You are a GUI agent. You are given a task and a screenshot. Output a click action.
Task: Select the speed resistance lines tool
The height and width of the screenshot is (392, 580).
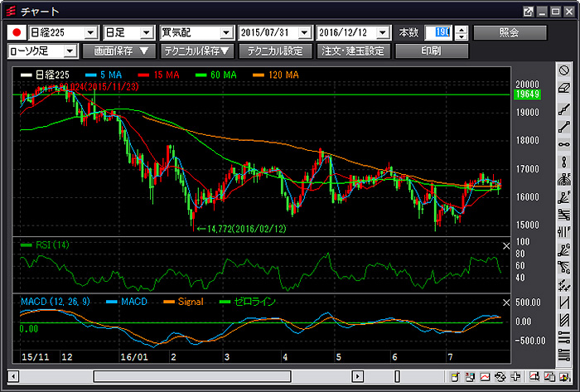point(564,215)
